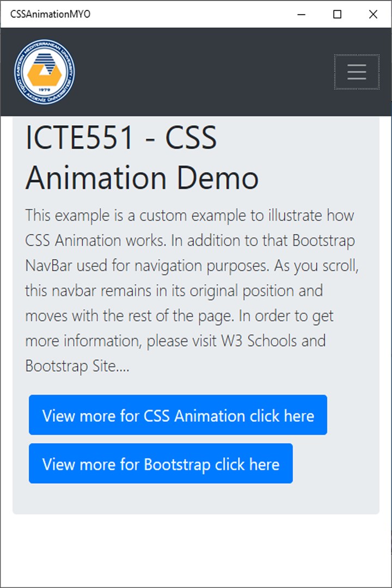Click View more for Bootstrap button
Screen dimensions: 392x588
161,463
